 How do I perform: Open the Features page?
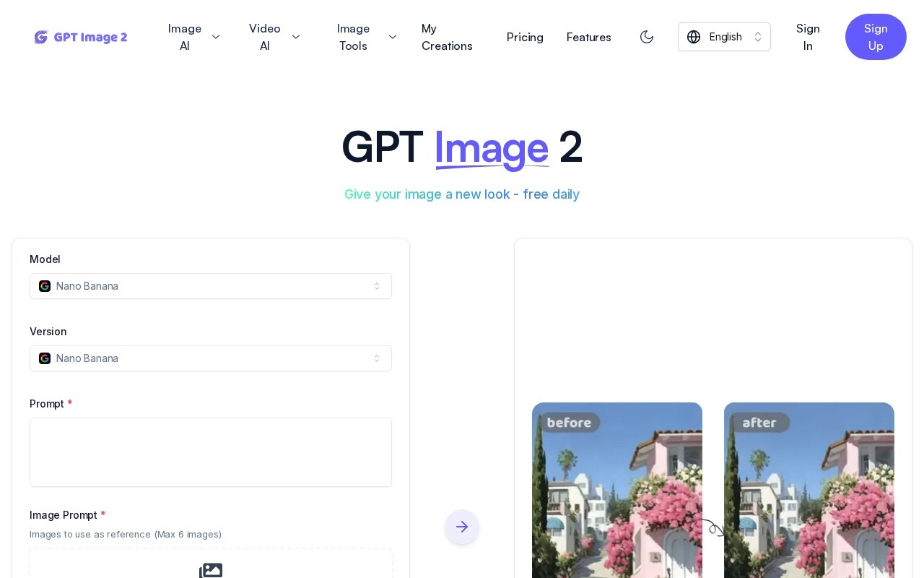click(x=589, y=37)
